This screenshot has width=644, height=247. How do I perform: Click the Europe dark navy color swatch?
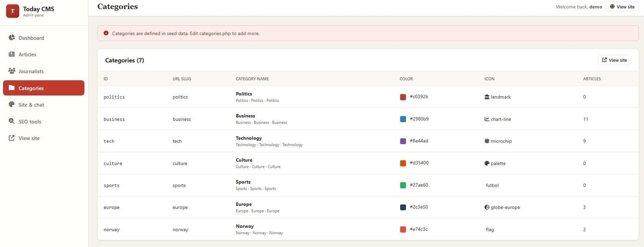click(x=403, y=207)
